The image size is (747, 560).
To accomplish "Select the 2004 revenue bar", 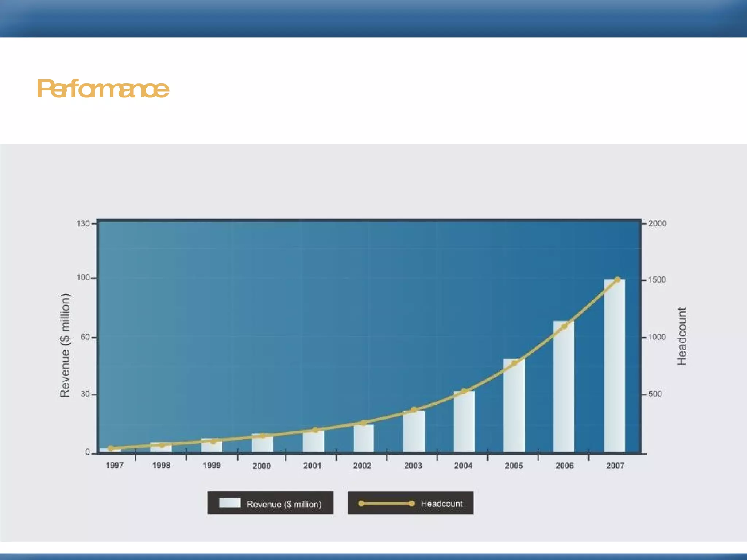I will click(x=464, y=423).
